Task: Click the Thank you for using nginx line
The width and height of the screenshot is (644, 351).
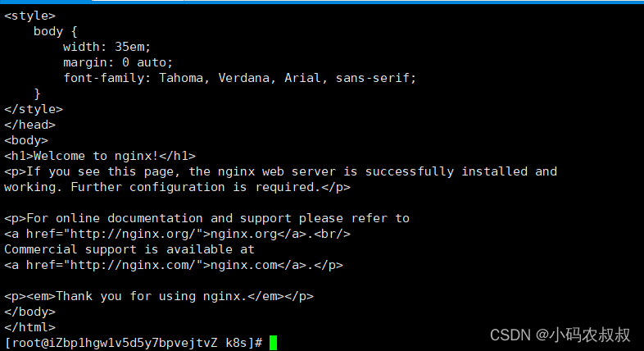Action: [x=158, y=296]
